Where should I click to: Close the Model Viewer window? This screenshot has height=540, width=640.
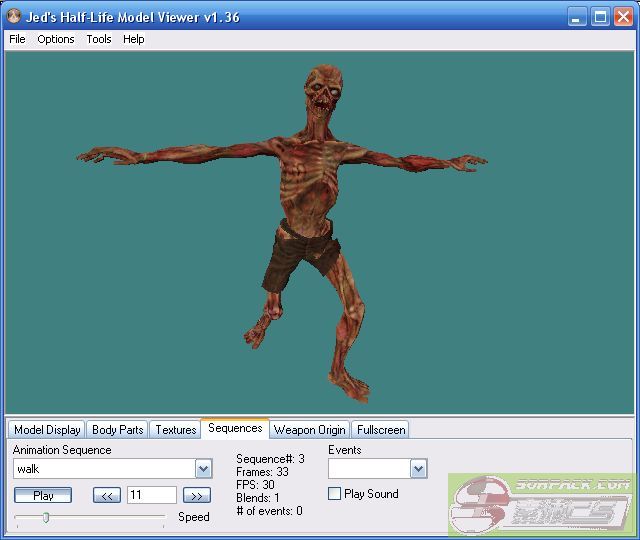(623, 17)
